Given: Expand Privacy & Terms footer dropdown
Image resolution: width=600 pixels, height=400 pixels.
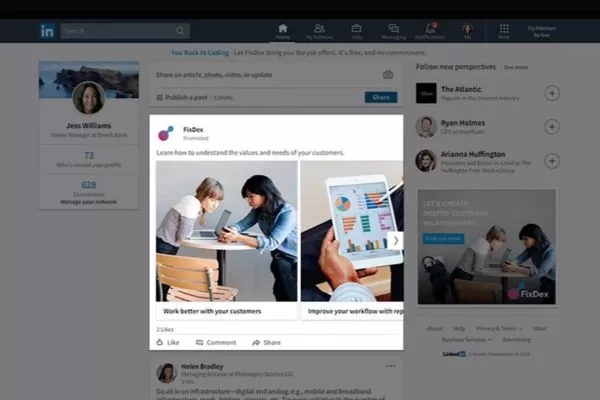Looking at the screenshot, I should (499, 328).
